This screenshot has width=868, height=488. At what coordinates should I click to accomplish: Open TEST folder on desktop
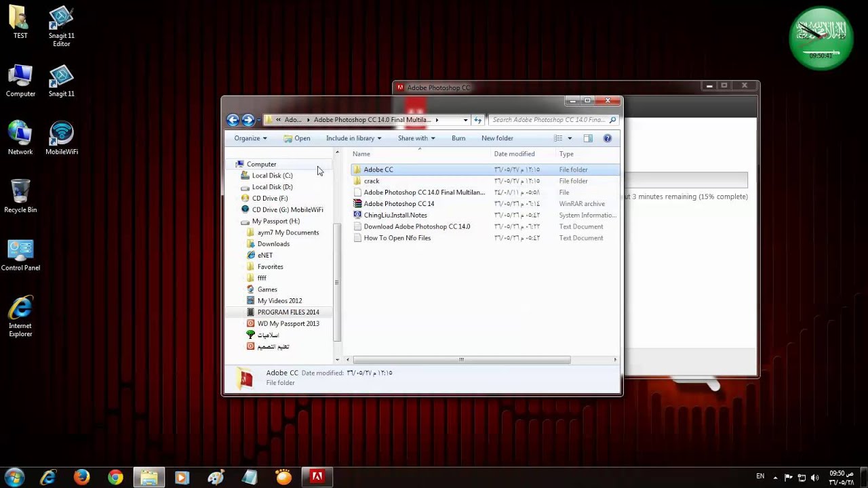pyautogui.click(x=20, y=22)
